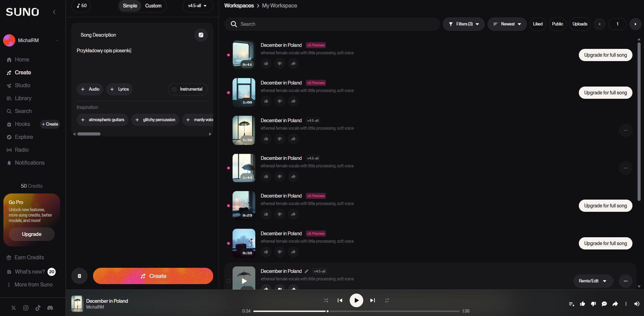644x316 pixels.
Task: Open Suno TikTok icon
Action: click(x=38, y=308)
